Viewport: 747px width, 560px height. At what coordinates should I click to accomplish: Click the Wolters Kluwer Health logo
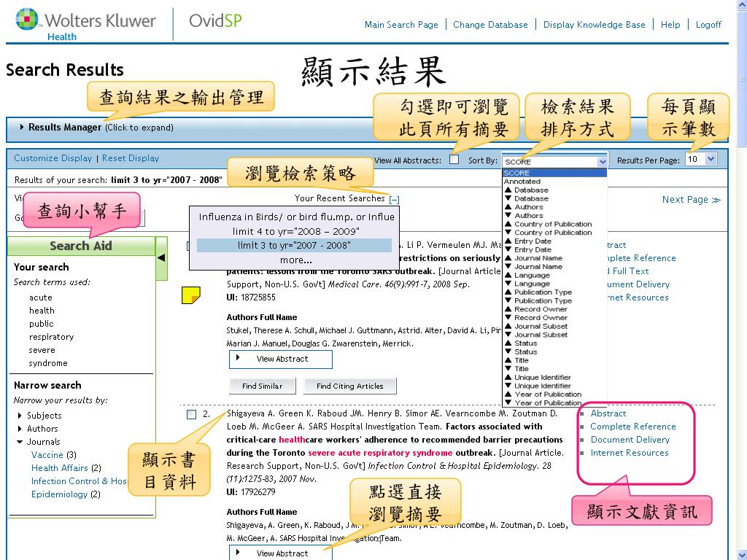pyautogui.click(x=86, y=24)
